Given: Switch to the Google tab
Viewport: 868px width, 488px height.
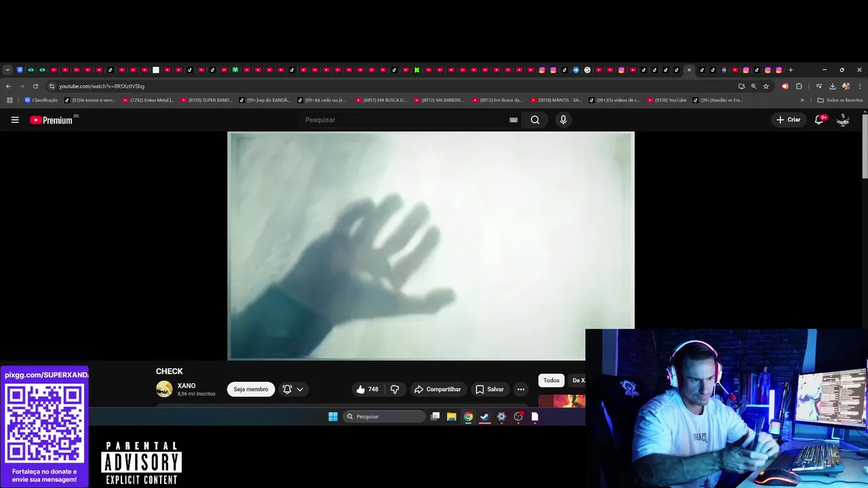Looking at the screenshot, I should pos(587,70).
